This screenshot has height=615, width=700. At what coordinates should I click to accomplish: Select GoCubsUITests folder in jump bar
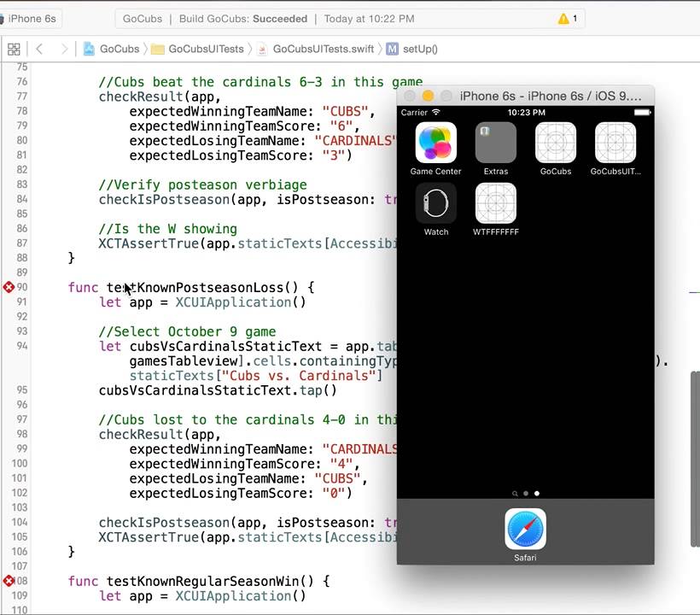(197, 49)
